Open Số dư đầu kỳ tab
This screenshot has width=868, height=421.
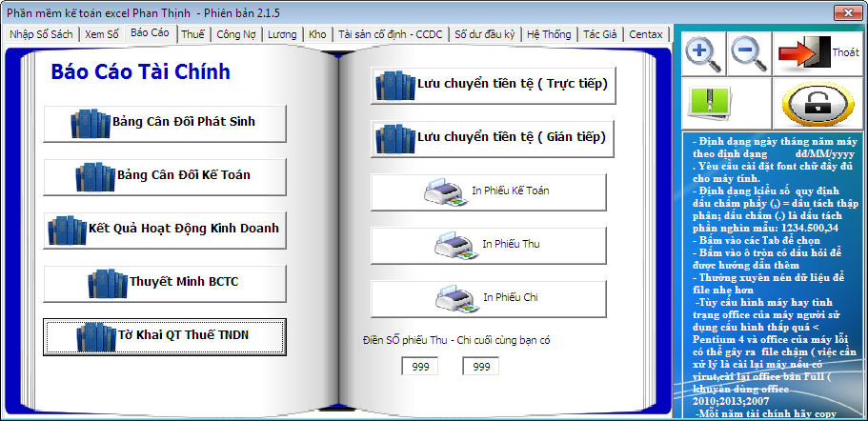[x=485, y=34]
